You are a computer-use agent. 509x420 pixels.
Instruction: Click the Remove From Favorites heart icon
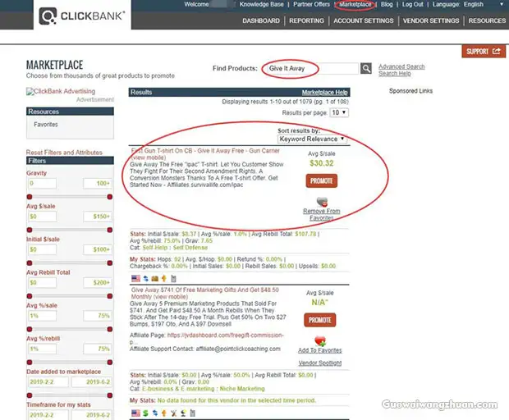click(x=322, y=202)
